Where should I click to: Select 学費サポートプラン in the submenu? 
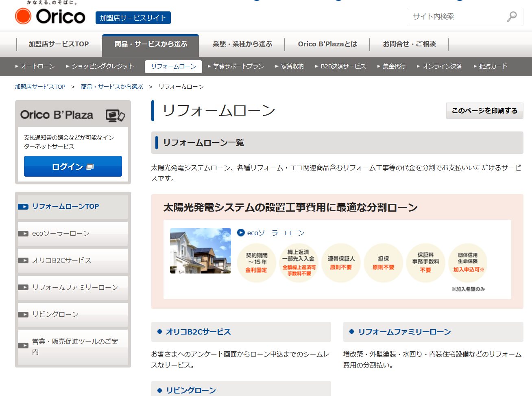point(236,66)
